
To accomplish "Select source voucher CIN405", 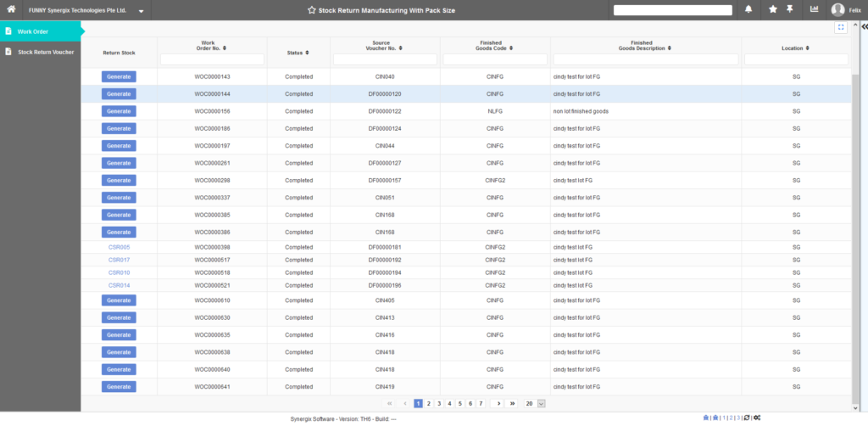I will point(385,300).
